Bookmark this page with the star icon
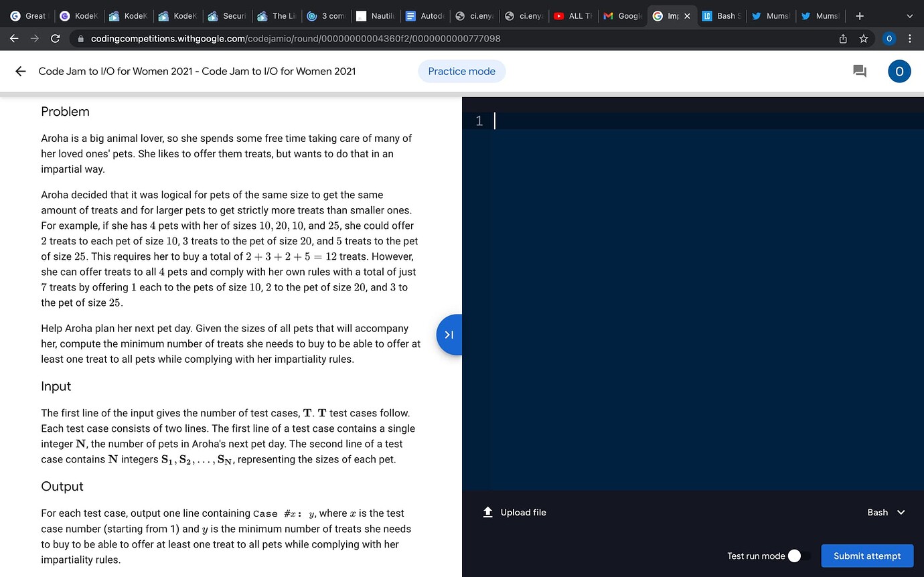Image resolution: width=924 pixels, height=577 pixels. coord(864,39)
